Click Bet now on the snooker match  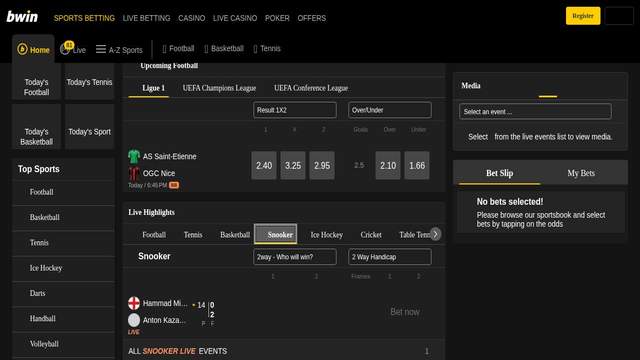point(404,312)
